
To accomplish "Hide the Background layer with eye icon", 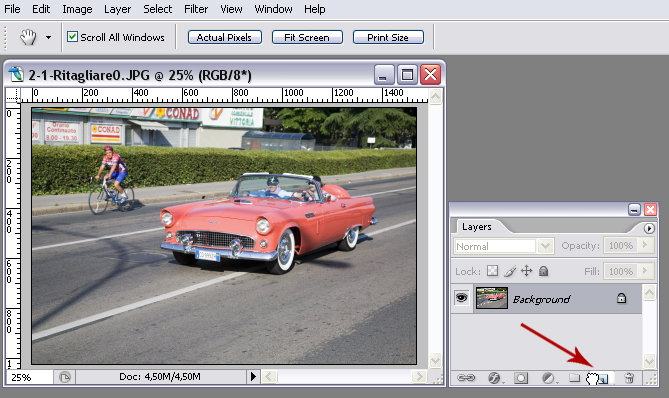I will tap(461, 298).
